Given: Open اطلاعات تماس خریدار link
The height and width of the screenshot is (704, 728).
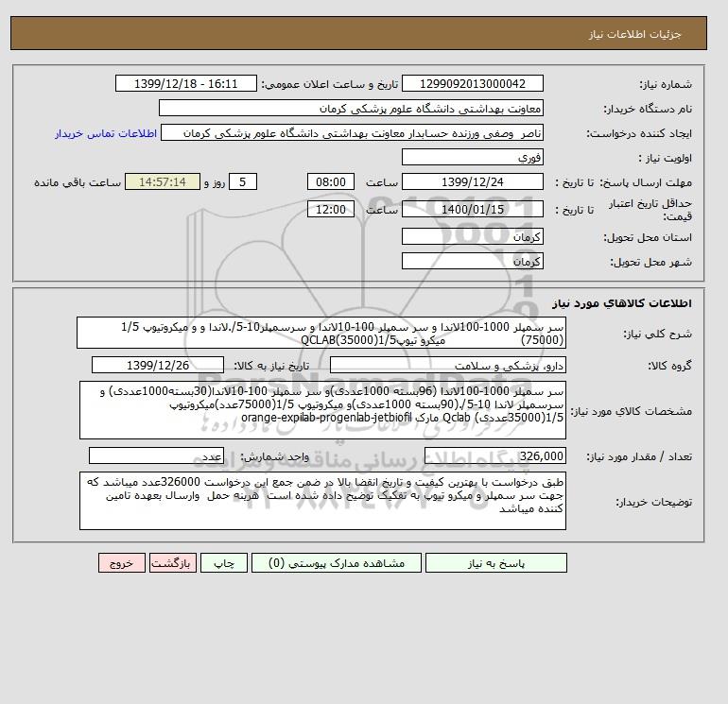Looking at the screenshot, I should (x=106, y=133).
